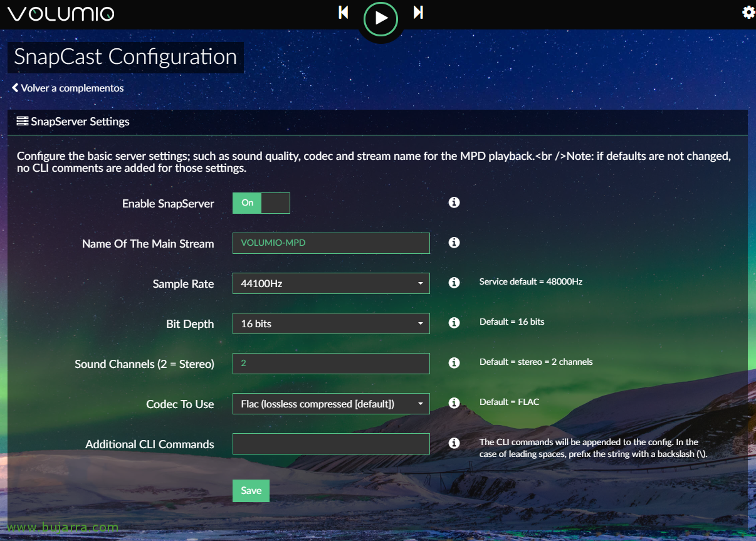Click the SnapServer Settings section icon
756x541 pixels.
(x=23, y=121)
